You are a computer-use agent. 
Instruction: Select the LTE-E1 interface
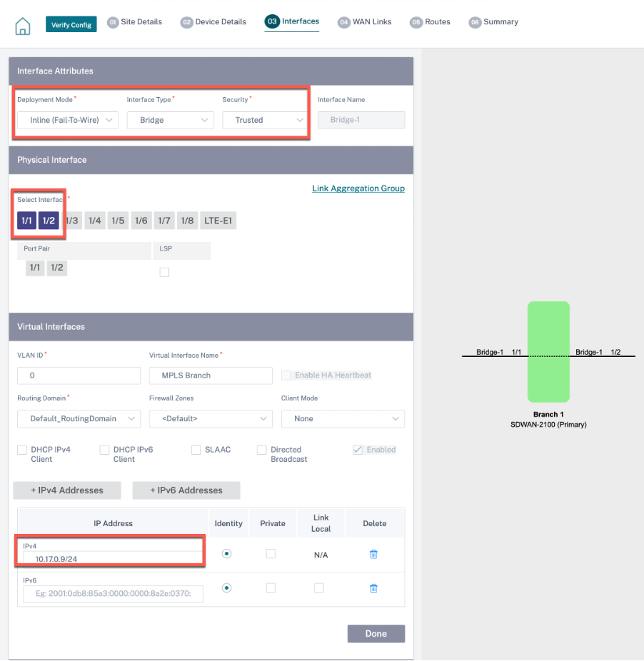[x=218, y=221]
